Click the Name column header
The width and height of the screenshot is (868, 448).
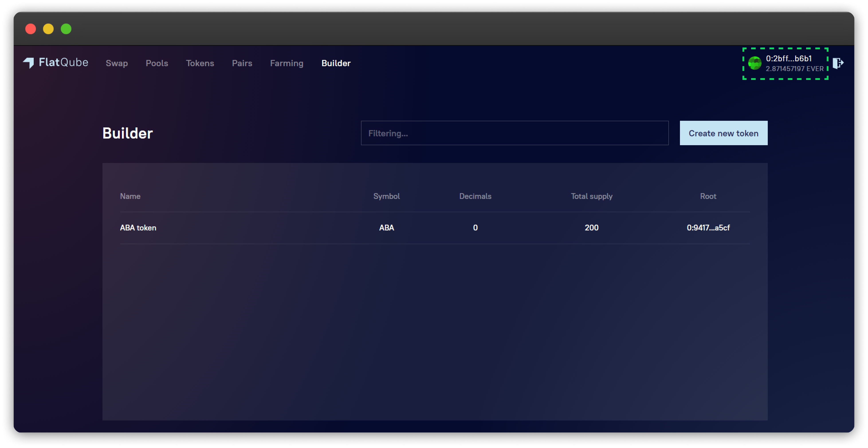[130, 196]
